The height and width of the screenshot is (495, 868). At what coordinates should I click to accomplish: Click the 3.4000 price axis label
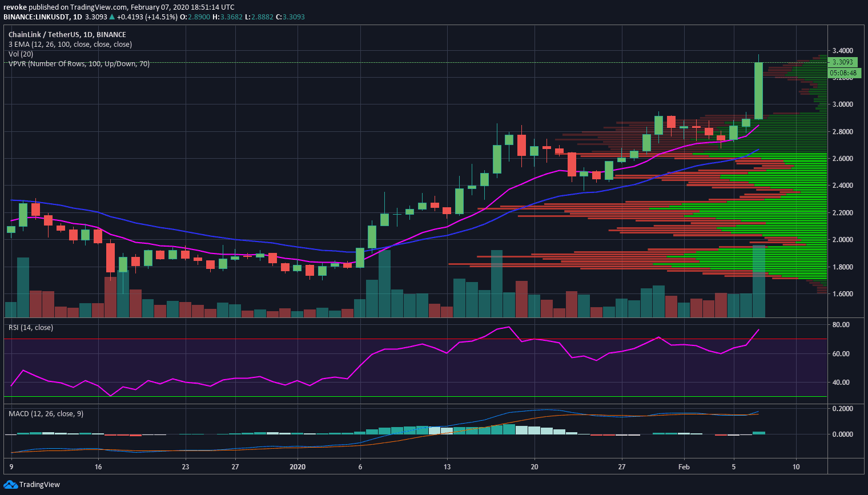coord(842,51)
